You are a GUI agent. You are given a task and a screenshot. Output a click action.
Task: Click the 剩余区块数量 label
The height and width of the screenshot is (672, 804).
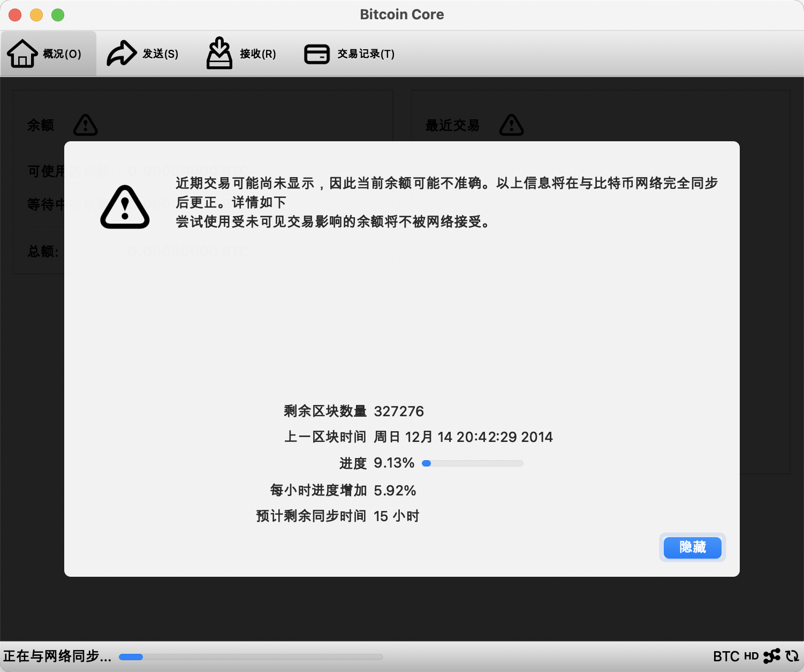pyautogui.click(x=325, y=411)
